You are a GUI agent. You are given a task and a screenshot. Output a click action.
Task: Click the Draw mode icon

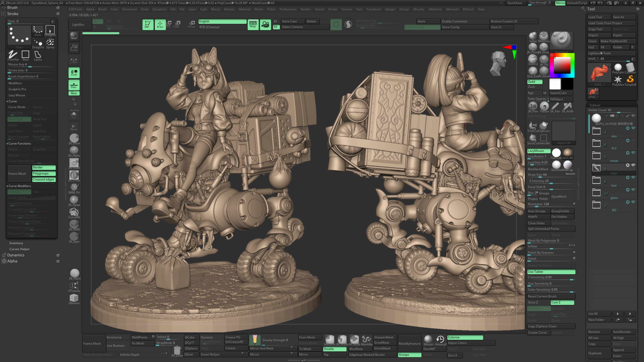[x=160, y=24]
